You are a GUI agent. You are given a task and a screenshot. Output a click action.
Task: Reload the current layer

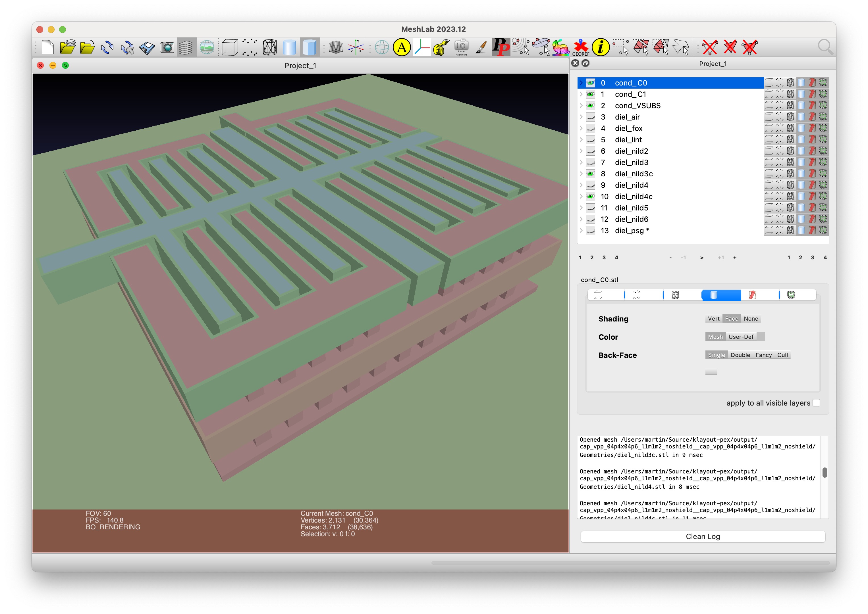pyautogui.click(x=107, y=47)
